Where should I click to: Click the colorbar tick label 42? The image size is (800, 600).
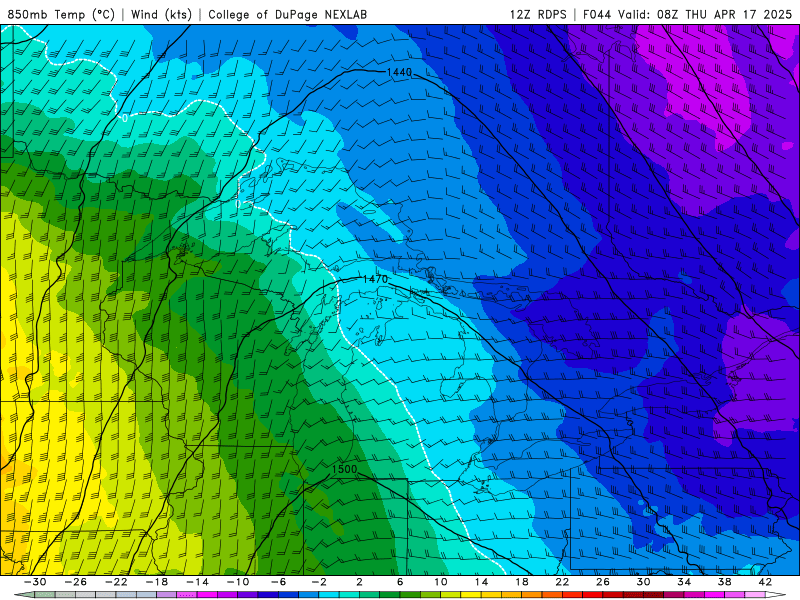(765, 582)
